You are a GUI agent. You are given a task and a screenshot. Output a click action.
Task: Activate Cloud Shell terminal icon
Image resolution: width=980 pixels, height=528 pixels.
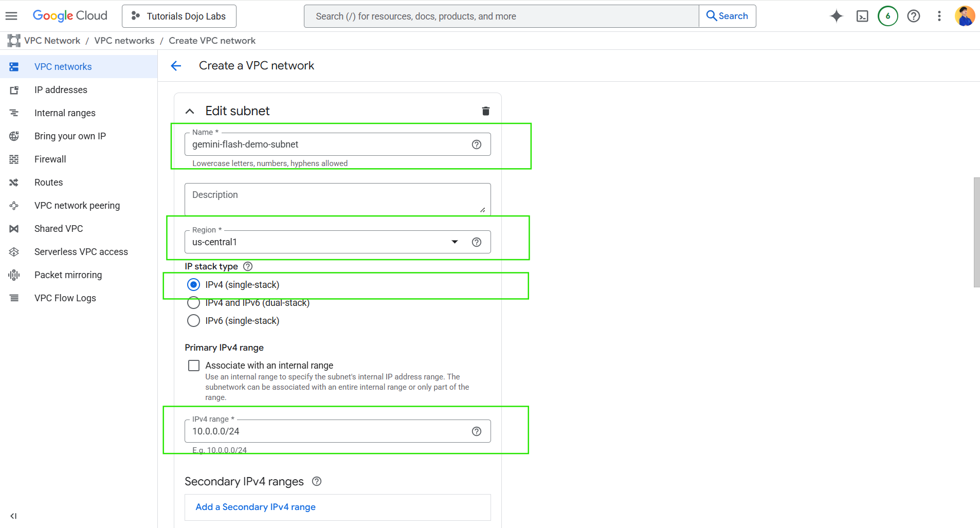[862, 16]
